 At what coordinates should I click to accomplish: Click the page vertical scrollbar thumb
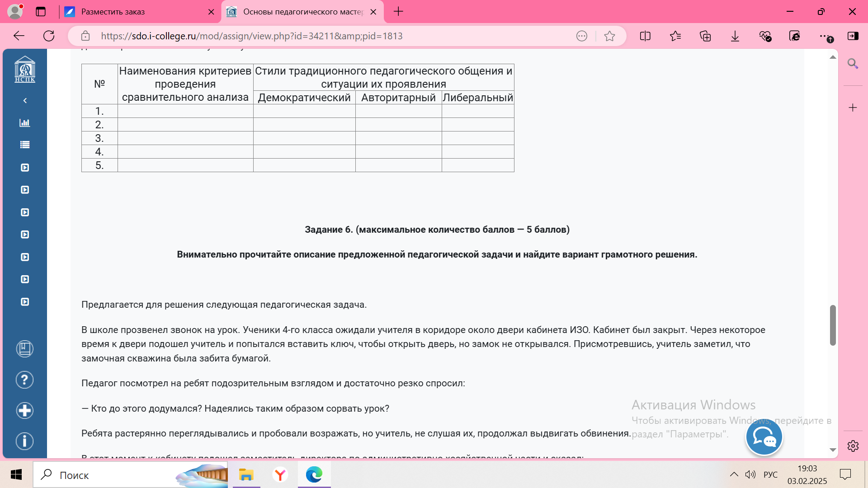[833, 325]
